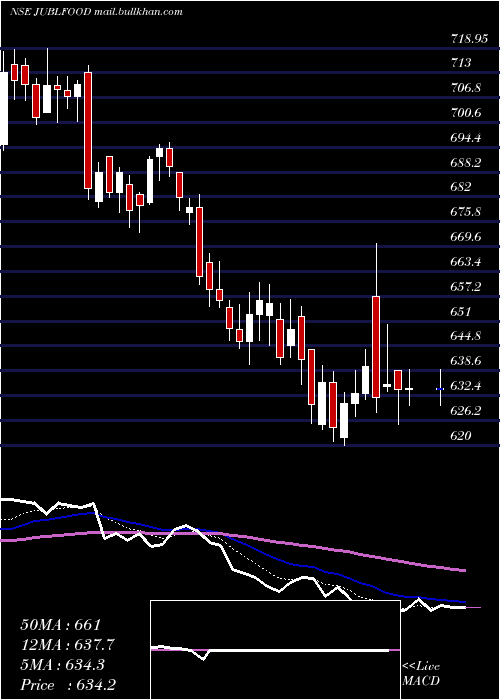Click the 688.2 price axis label
The height and width of the screenshot is (700, 500).
(466, 163)
